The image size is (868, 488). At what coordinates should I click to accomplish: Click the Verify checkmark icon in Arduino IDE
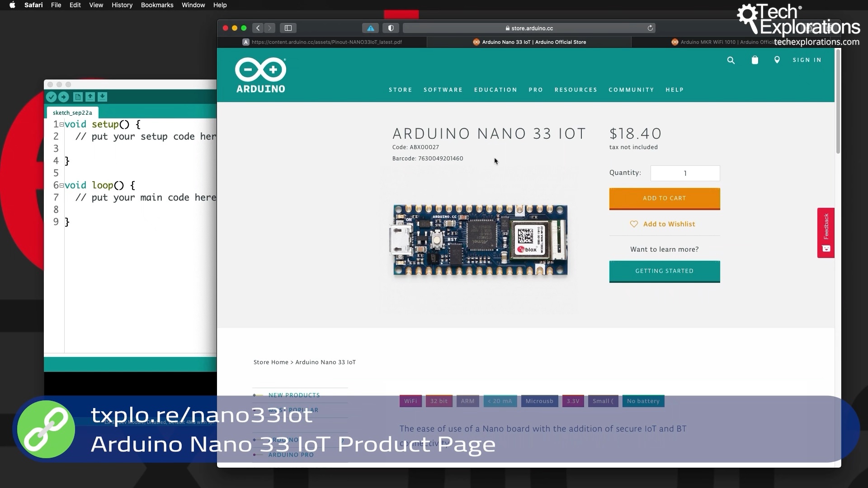coord(51,97)
